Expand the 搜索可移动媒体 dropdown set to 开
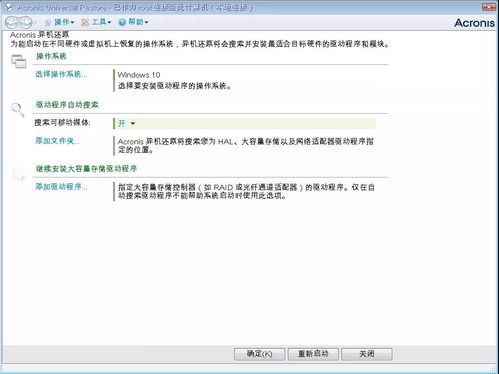 [x=244, y=123]
